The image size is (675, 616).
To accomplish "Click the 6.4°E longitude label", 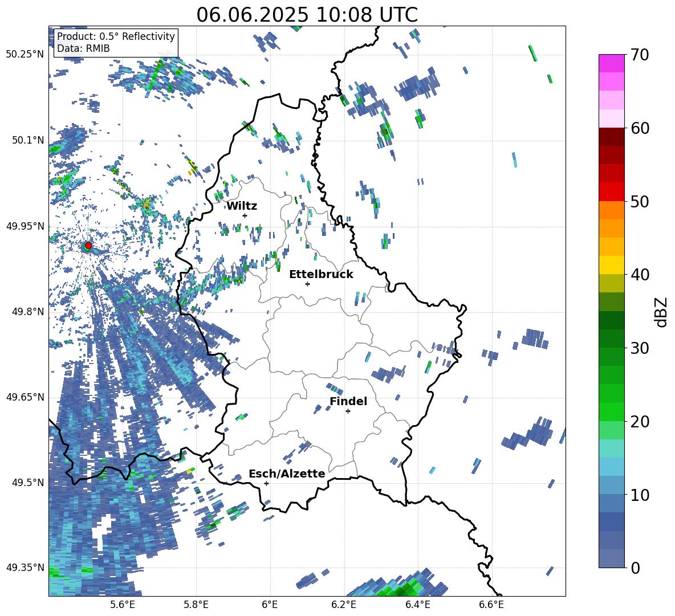I will pyautogui.click(x=417, y=605).
